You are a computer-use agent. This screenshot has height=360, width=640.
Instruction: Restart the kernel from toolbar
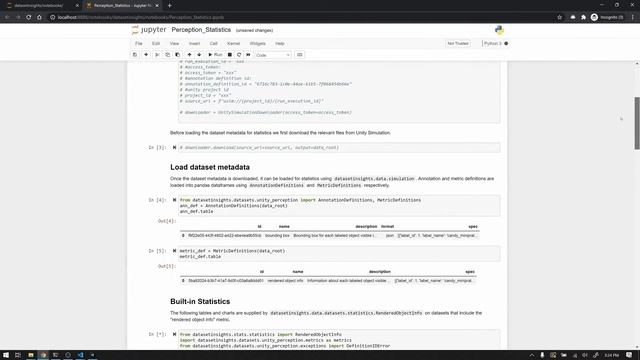point(239,55)
